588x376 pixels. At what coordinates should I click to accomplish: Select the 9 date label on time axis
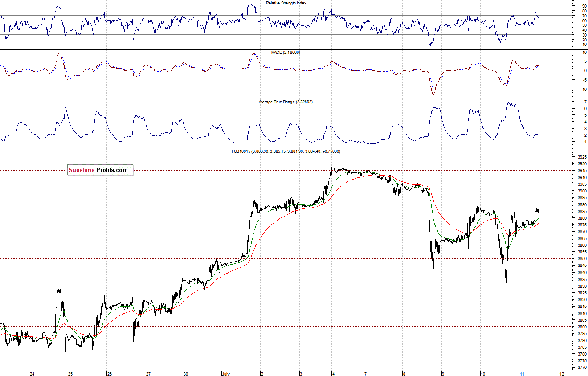(x=443, y=373)
